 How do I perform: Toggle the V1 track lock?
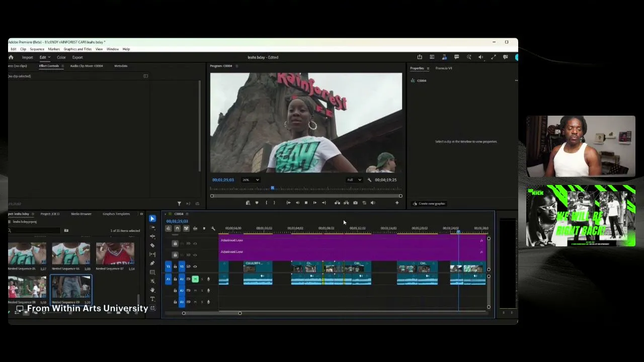[x=175, y=266]
